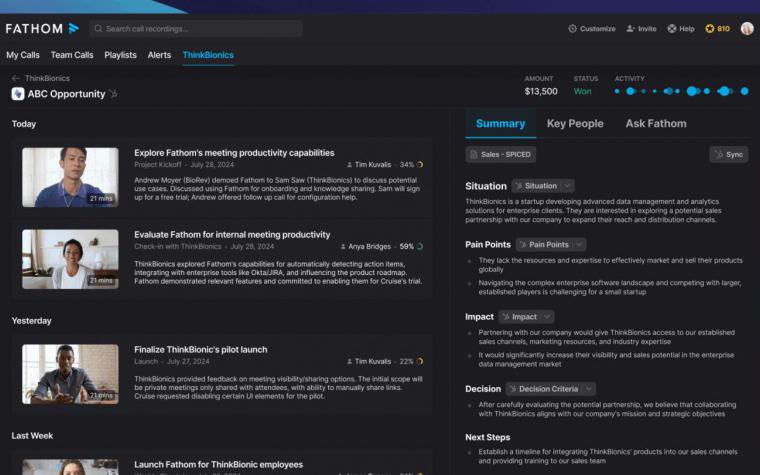Viewport: 760px width, 475px height.
Task: Switch to the Key People tab
Action: pos(575,124)
